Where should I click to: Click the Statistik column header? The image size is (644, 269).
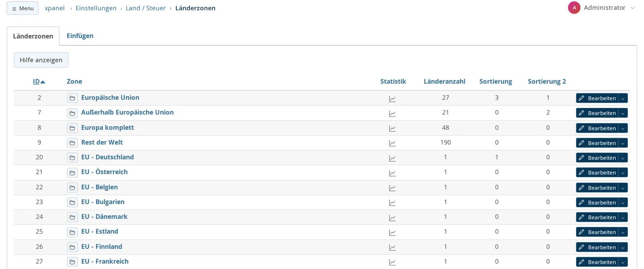(393, 81)
